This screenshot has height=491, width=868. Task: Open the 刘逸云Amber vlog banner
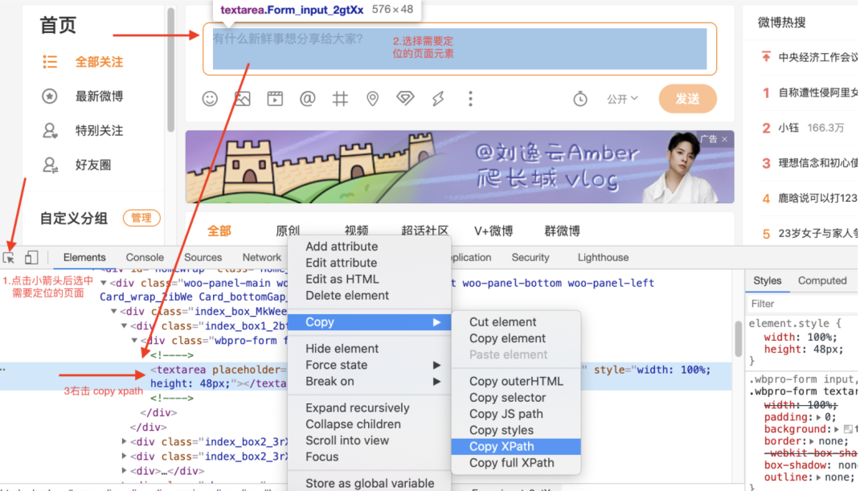[460, 167]
